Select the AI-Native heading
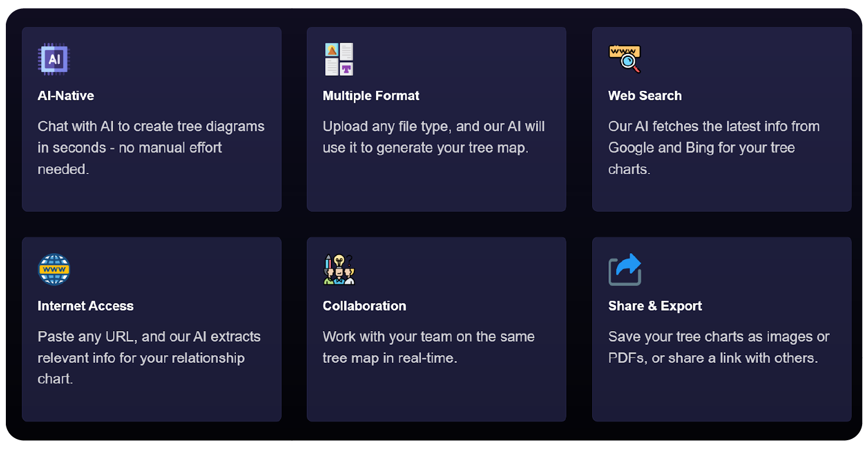Image resolution: width=868 pixels, height=449 pixels. (x=66, y=96)
